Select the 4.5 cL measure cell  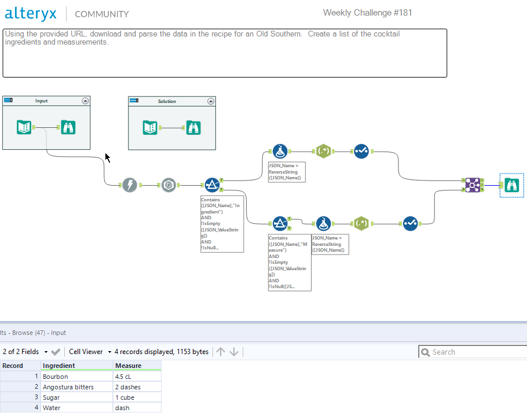[x=137, y=377]
